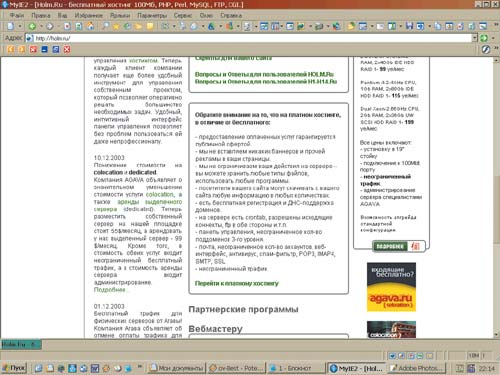The image size is (500, 375).
Task: Open the back button history dropdown arrow
Action: [41, 26]
